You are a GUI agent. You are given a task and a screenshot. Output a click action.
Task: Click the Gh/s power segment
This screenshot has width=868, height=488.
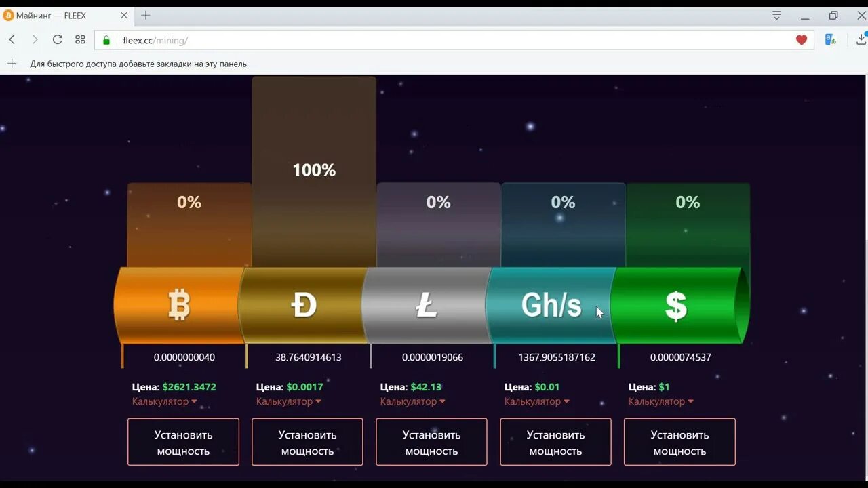[x=551, y=305]
